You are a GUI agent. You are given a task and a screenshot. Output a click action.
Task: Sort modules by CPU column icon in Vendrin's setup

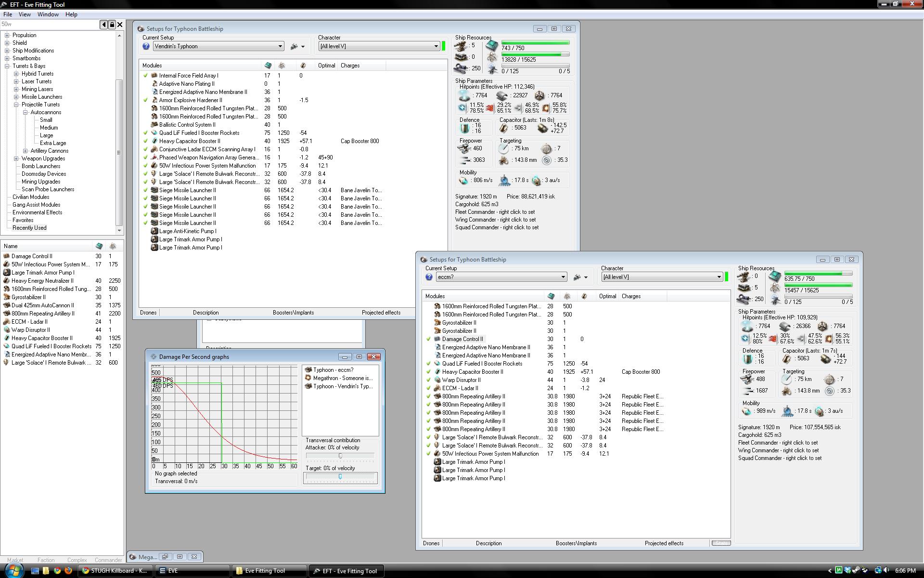268,66
